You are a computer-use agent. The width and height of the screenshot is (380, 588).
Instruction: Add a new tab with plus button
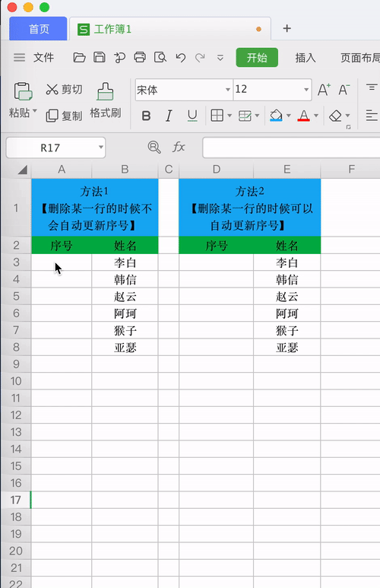point(287,28)
